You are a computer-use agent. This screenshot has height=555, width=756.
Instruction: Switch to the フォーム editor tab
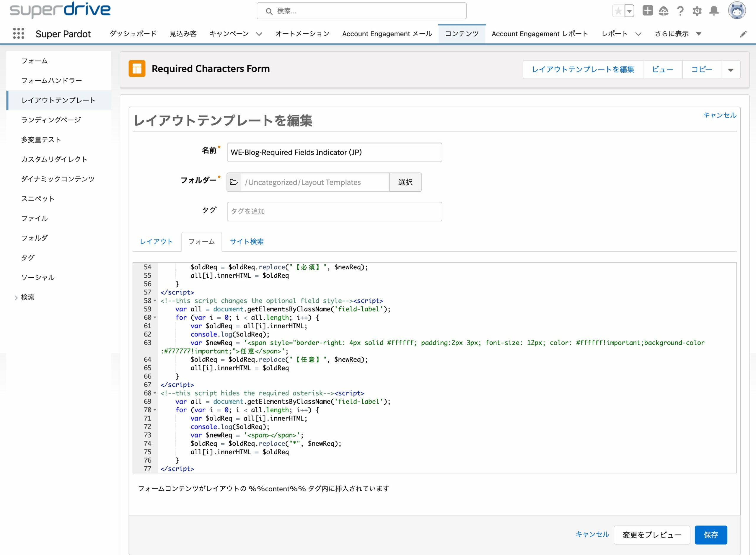coord(201,241)
